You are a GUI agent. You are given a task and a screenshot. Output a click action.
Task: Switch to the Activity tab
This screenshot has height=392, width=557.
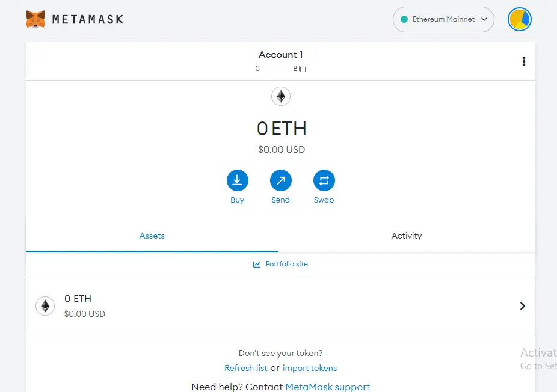coord(407,236)
